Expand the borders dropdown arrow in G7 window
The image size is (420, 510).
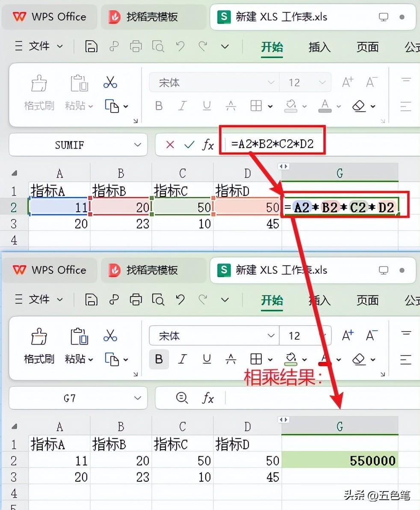click(270, 360)
